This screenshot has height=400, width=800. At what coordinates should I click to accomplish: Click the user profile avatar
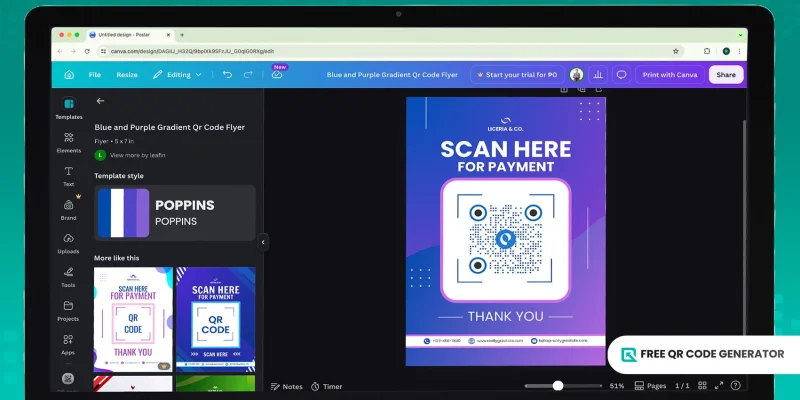[x=577, y=74]
